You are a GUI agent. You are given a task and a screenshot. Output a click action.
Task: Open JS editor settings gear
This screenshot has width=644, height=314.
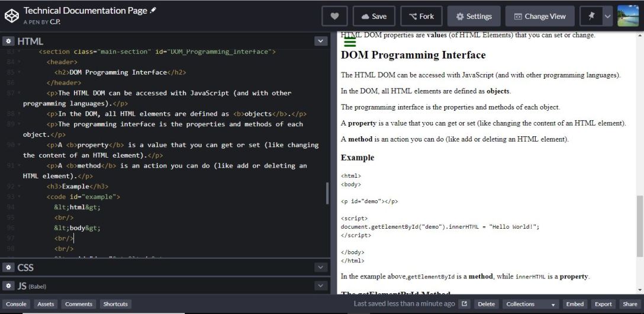click(9, 286)
